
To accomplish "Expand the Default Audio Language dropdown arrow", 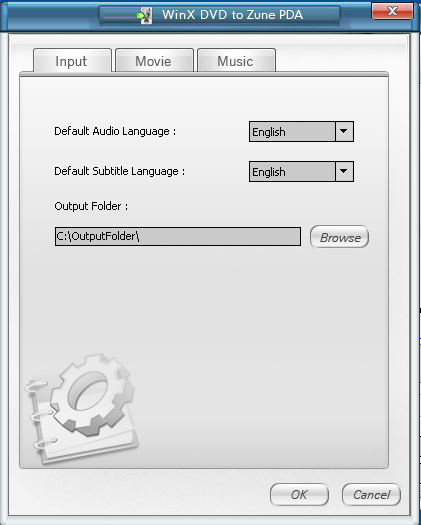I will pos(344,132).
